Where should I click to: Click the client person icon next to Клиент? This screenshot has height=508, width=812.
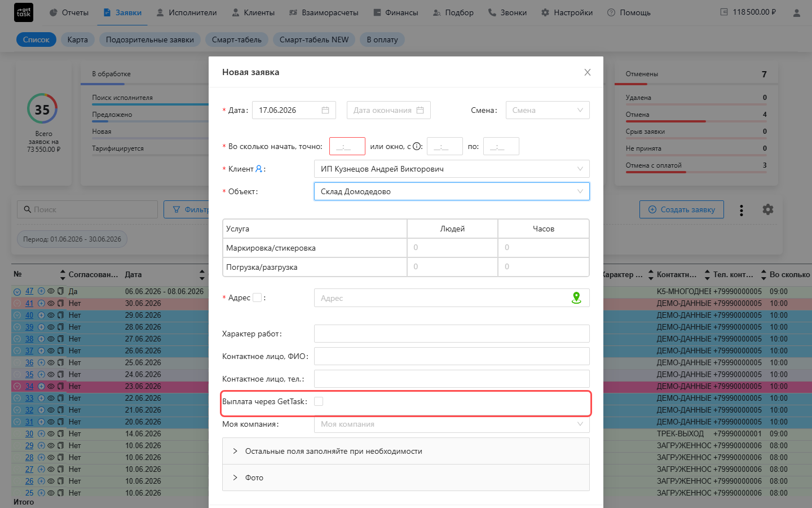coord(259,169)
